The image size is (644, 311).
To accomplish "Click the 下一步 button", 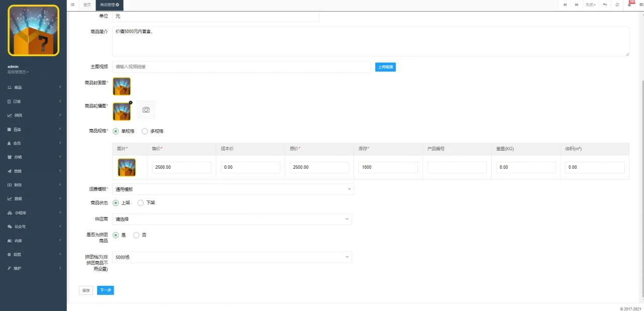I will click(x=105, y=290).
